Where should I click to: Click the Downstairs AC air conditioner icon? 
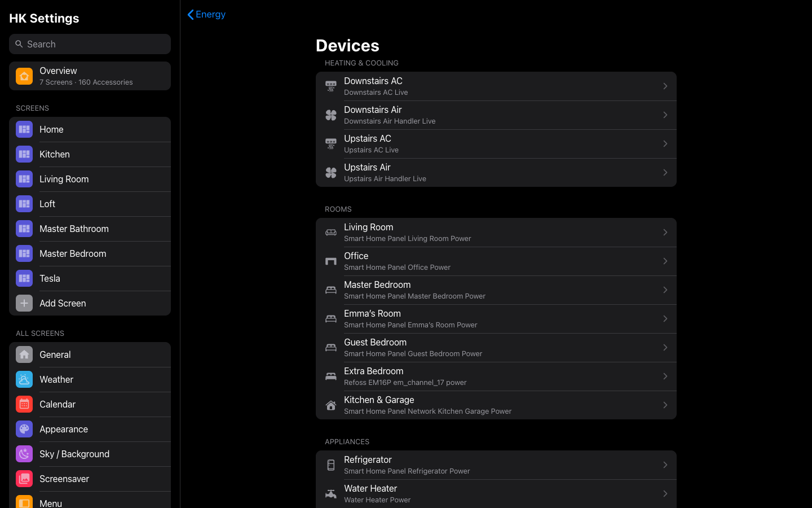tap(331, 86)
